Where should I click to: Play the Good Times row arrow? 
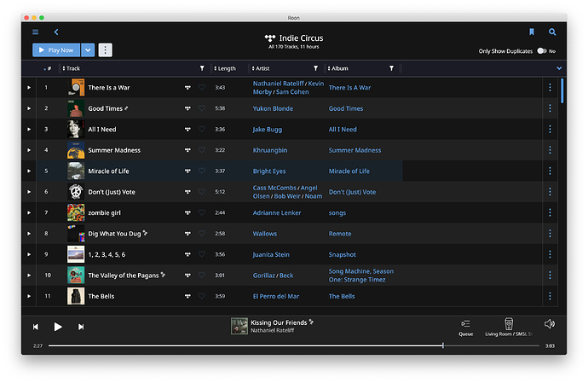coord(29,108)
